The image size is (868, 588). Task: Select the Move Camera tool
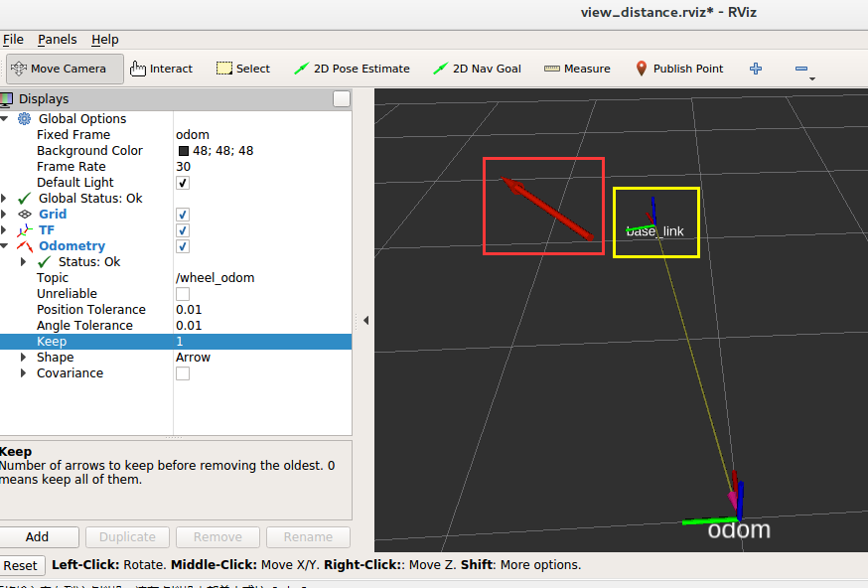click(x=65, y=69)
